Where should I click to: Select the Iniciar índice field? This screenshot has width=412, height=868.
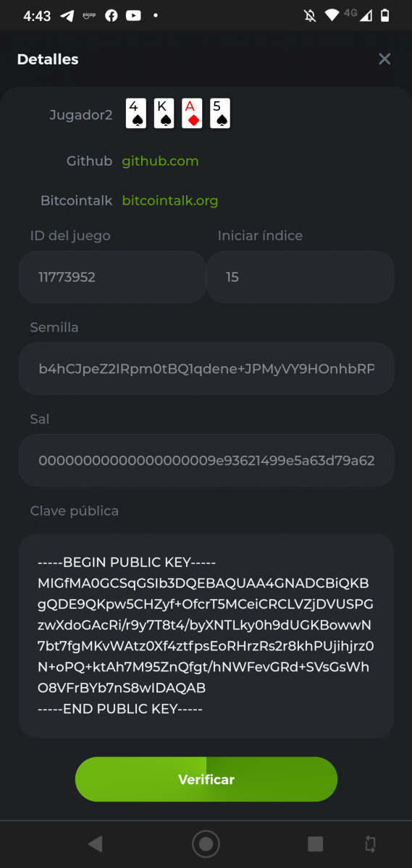[x=300, y=277]
